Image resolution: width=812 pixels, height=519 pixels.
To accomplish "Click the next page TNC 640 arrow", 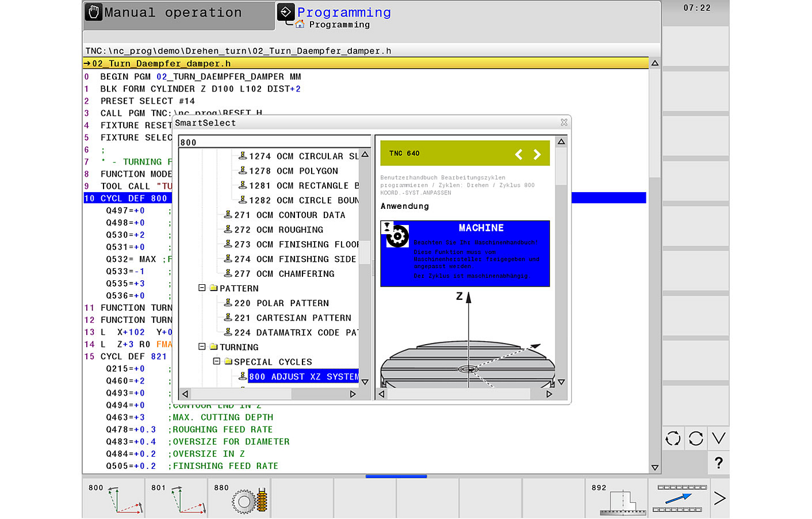I will 537,154.
